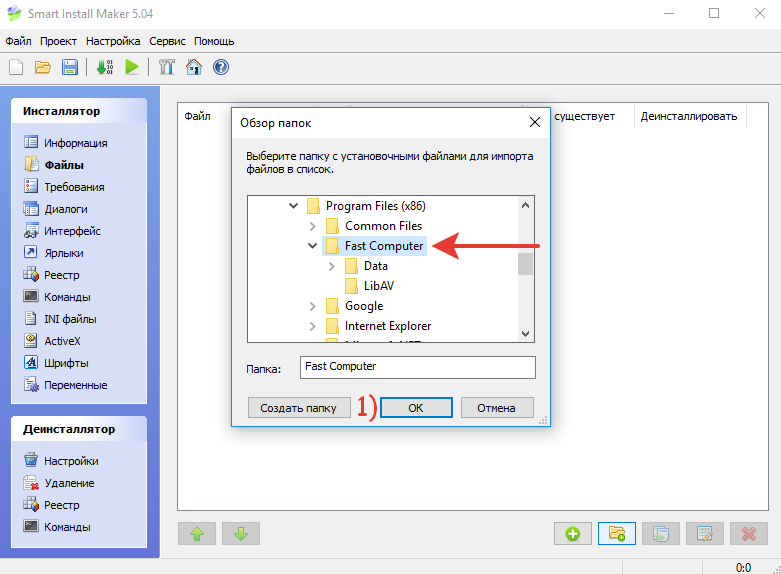Collapse the Fast Computer folder node

tap(312, 246)
